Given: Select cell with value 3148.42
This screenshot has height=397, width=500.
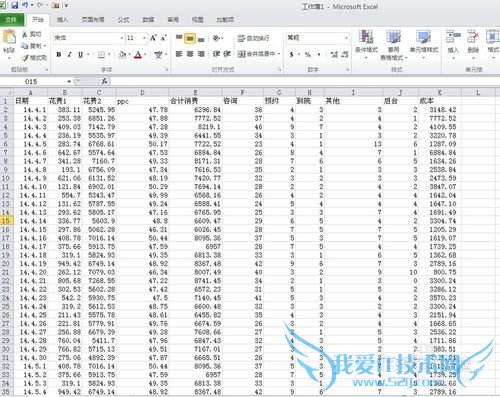Looking at the screenshot, I should pos(439,110).
